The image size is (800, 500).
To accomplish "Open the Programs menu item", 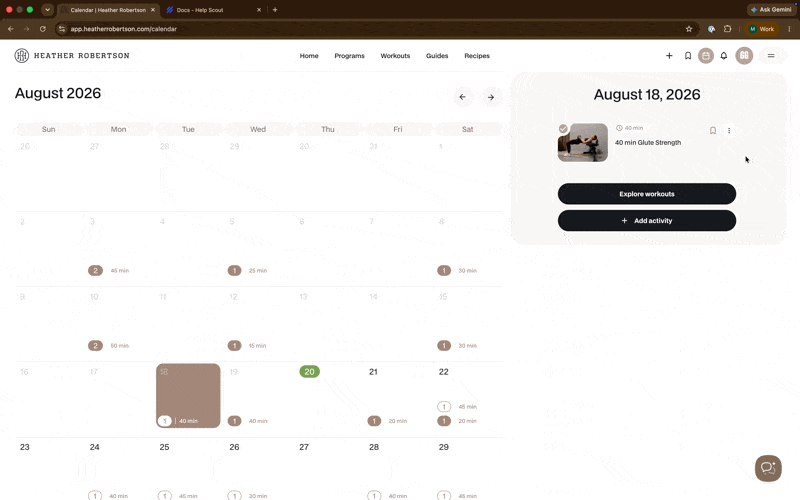I will point(349,56).
